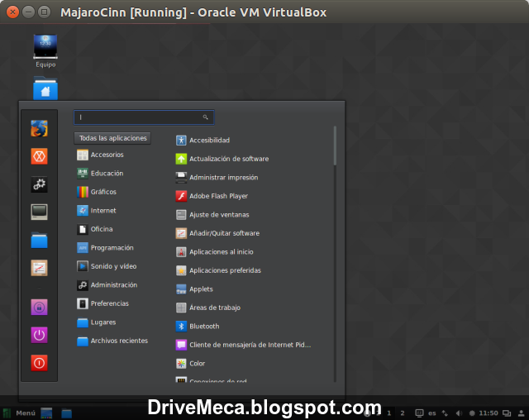The width and height of the screenshot is (529, 420).
Task: Launch Actualización de software
Action: point(222,159)
